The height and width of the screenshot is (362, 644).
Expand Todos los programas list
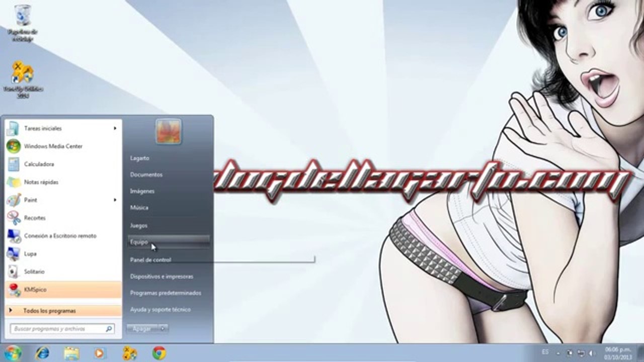click(x=63, y=311)
